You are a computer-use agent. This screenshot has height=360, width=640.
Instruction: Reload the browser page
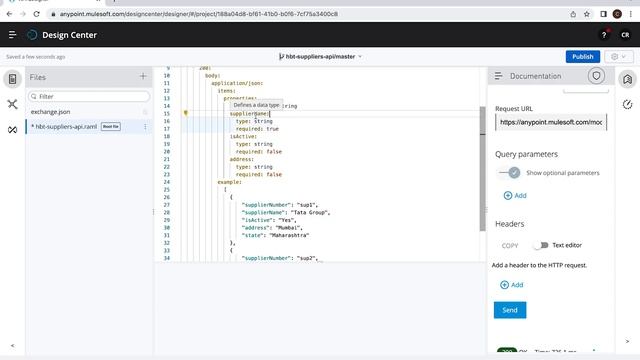36,14
